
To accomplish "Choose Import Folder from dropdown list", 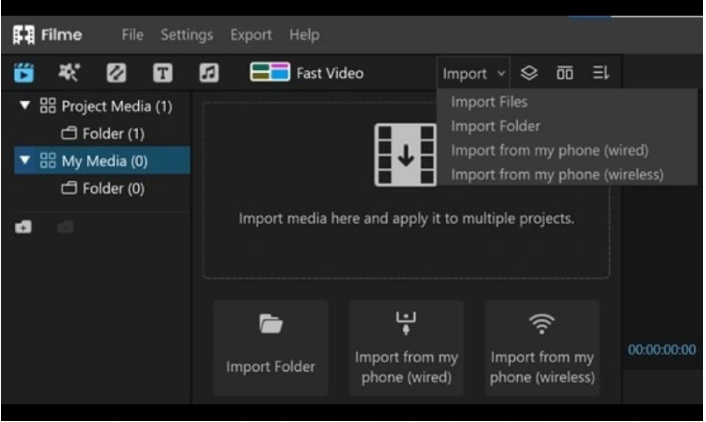I will click(495, 126).
